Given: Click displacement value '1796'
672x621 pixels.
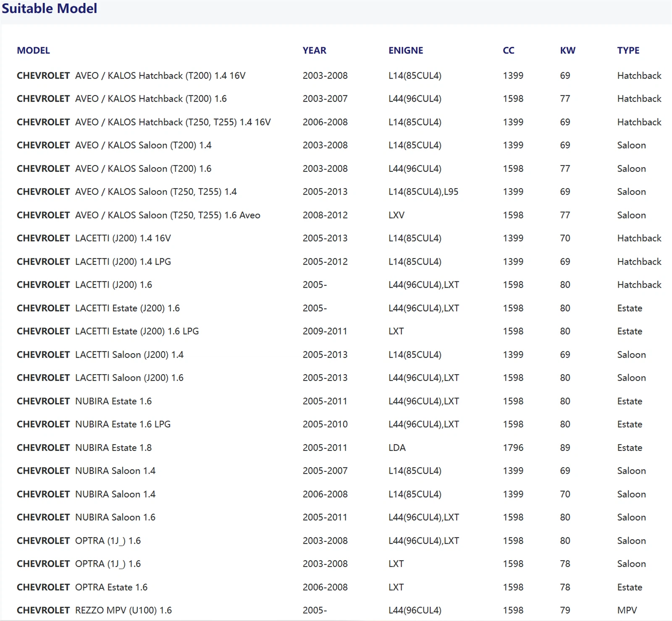Looking at the screenshot, I should tap(513, 448).
